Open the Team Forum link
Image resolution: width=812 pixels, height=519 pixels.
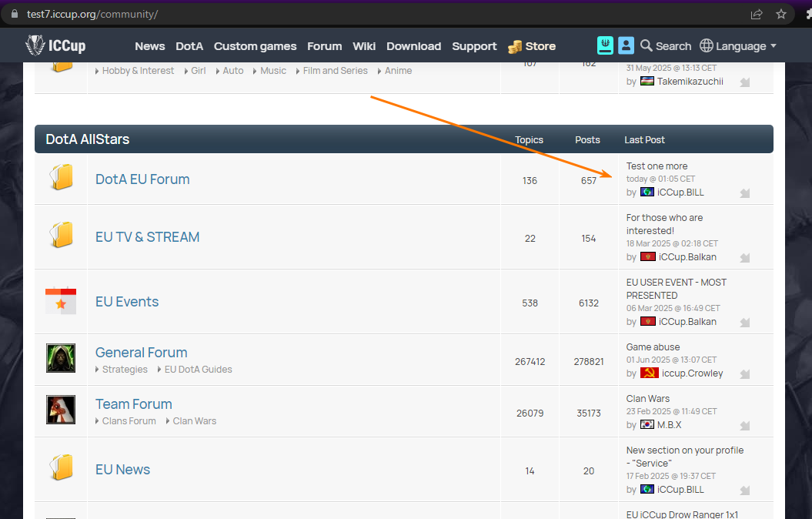tap(134, 404)
